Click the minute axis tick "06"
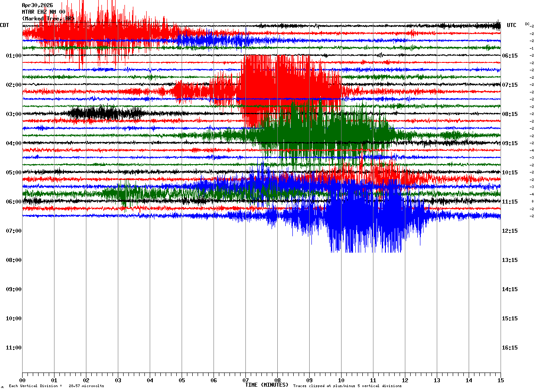This screenshot has width=536, height=392. click(214, 380)
